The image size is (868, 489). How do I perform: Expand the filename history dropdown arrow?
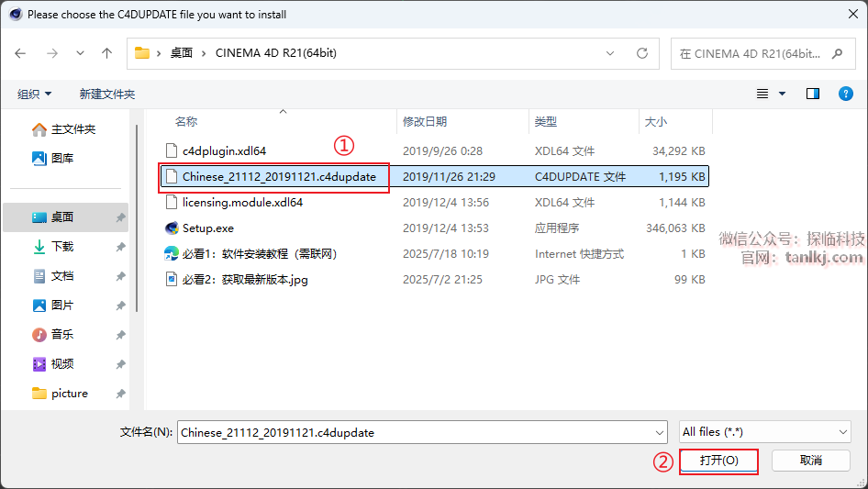(660, 432)
